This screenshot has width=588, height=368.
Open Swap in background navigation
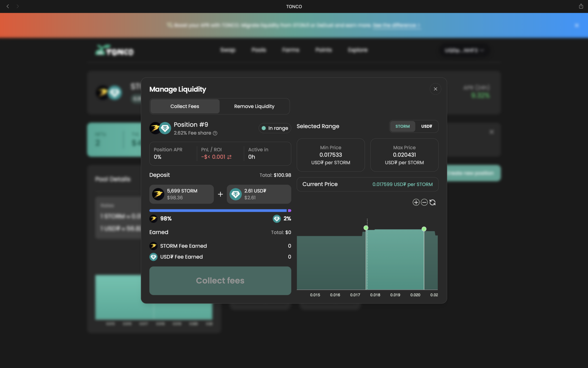pyautogui.click(x=228, y=50)
